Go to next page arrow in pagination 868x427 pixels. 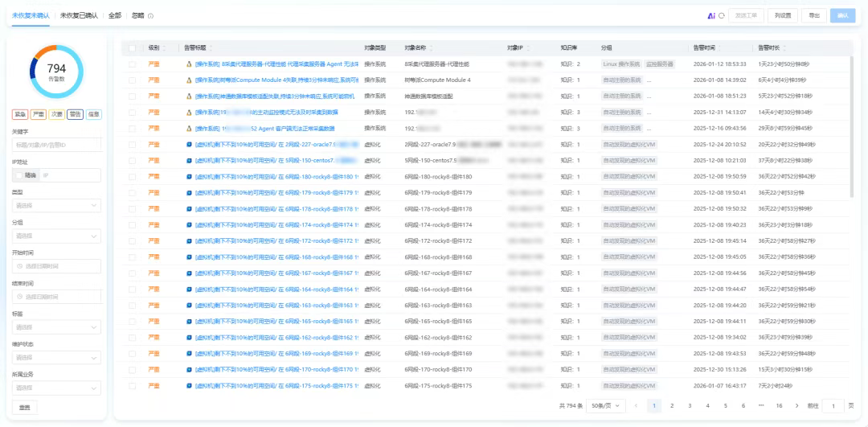pyautogui.click(x=796, y=406)
